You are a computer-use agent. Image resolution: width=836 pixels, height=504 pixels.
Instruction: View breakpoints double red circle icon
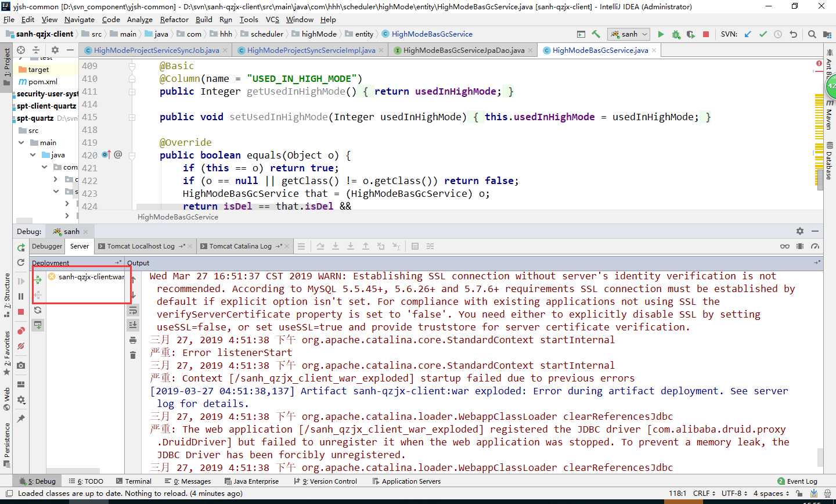point(21,331)
